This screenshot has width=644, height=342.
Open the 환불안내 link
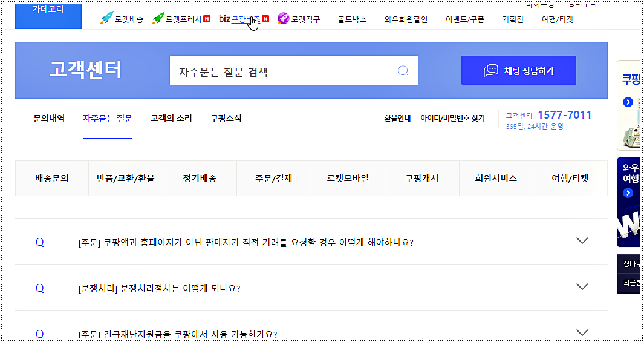tap(397, 119)
